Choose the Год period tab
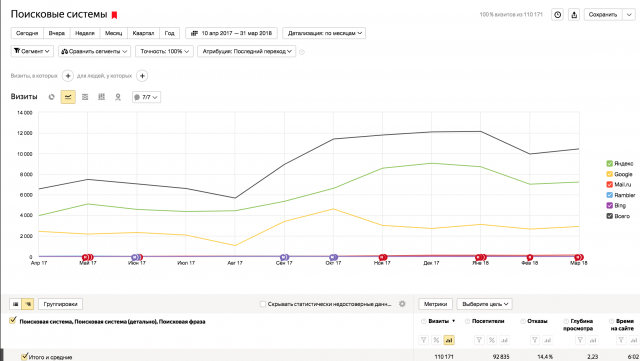640x361 pixels. pos(169,33)
